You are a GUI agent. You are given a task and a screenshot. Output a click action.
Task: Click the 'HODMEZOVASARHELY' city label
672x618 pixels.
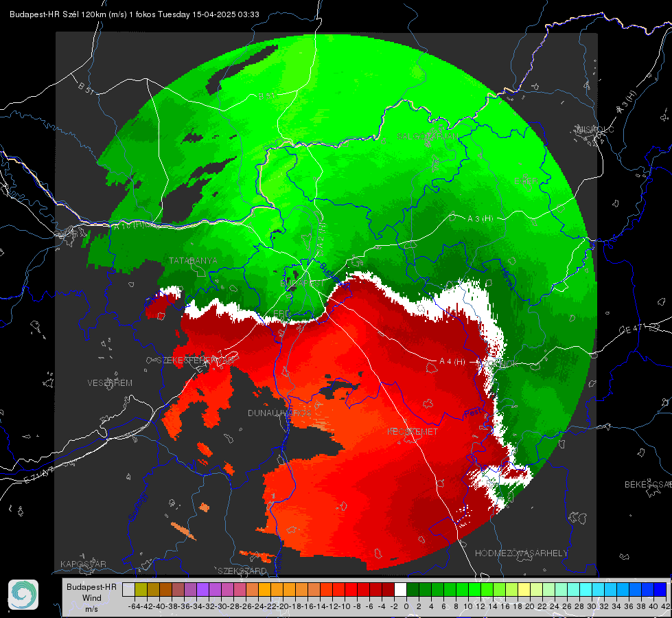[521, 553]
